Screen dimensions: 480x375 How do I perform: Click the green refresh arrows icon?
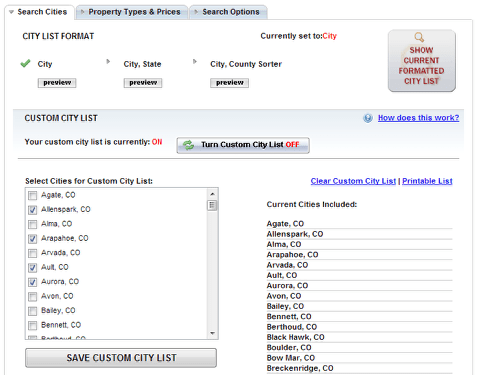pos(188,145)
